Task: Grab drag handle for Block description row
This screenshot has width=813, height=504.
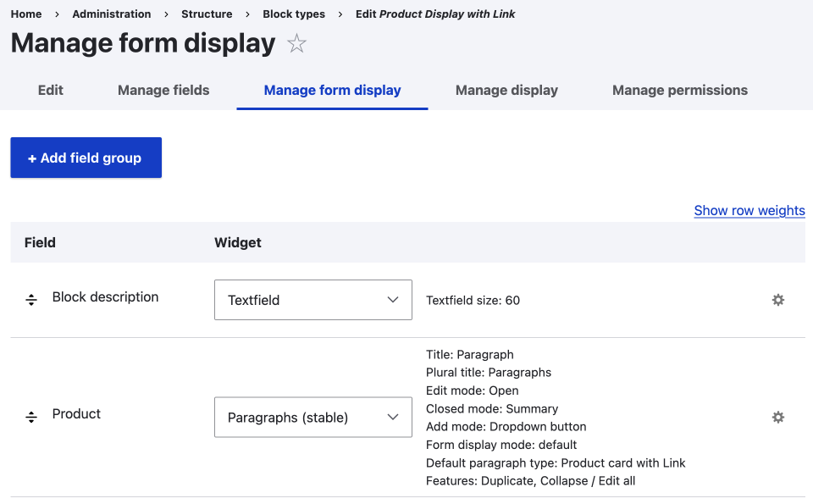Action: tap(31, 300)
